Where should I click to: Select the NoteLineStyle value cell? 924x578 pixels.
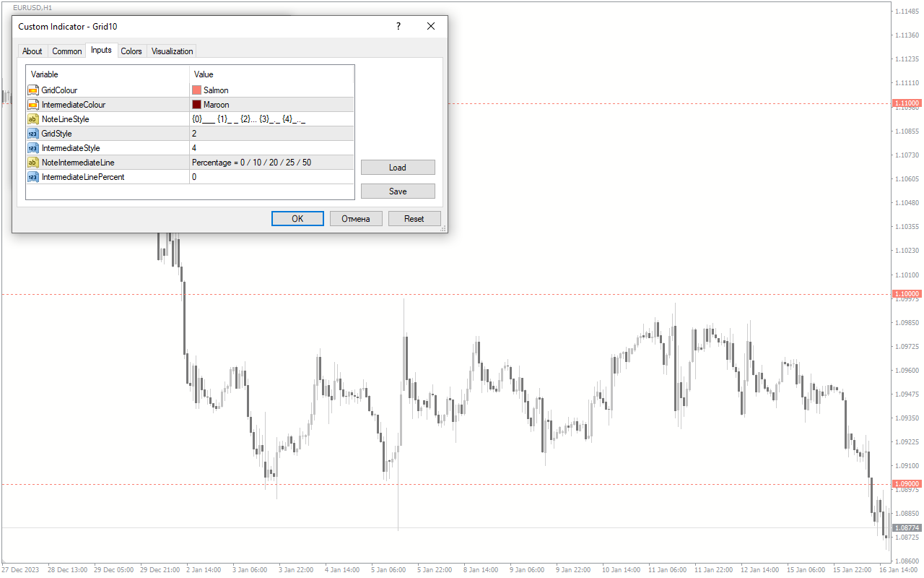[x=272, y=119]
